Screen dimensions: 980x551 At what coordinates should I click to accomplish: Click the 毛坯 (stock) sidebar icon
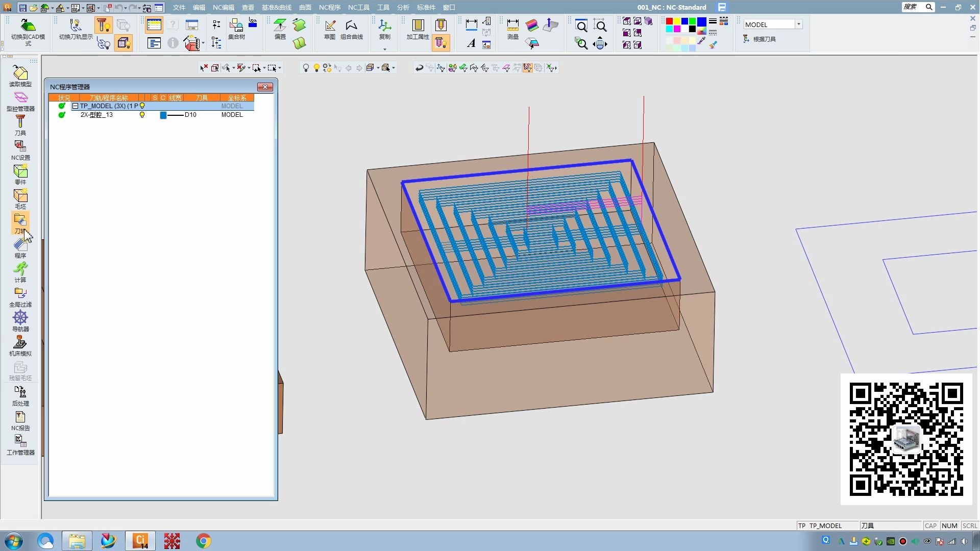tap(20, 196)
